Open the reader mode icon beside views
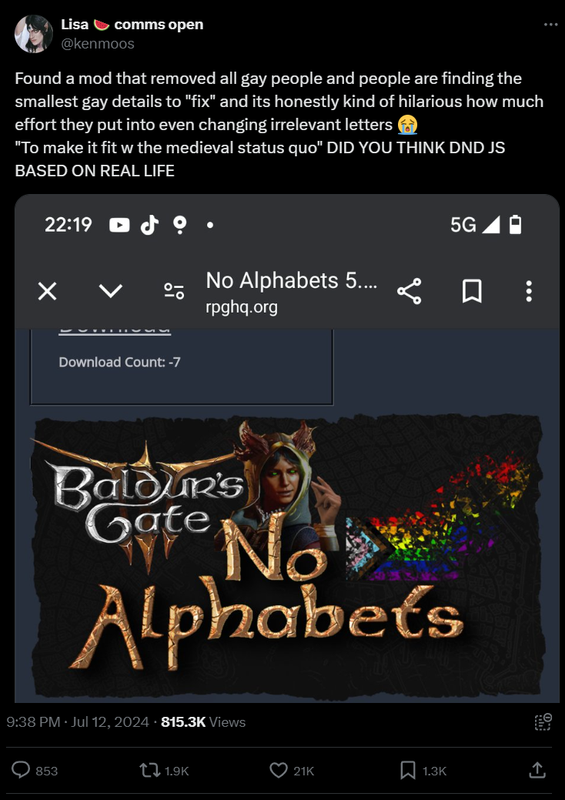The height and width of the screenshot is (800, 565). 543,722
